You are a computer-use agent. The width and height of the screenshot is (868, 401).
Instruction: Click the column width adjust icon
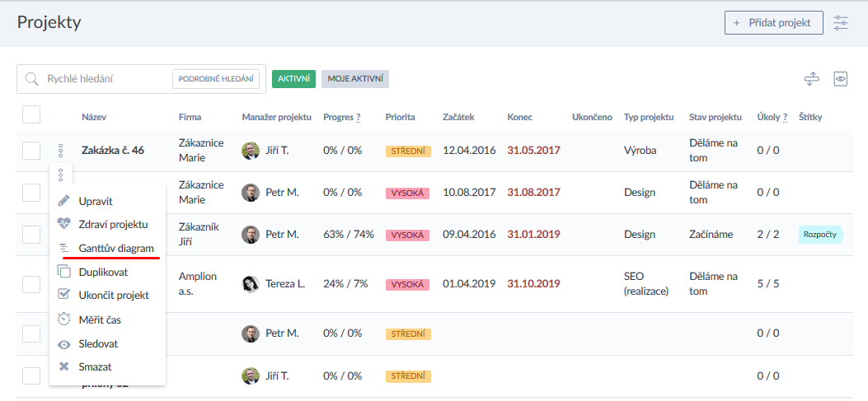point(812,79)
